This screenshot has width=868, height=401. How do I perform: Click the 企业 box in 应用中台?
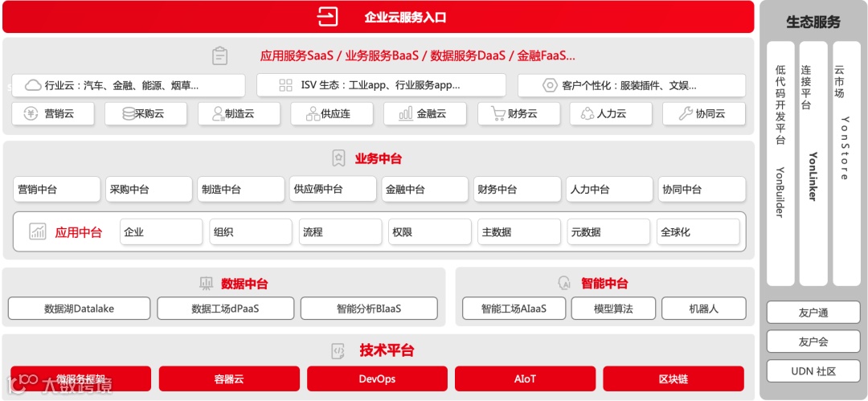pyautogui.click(x=161, y=232)
